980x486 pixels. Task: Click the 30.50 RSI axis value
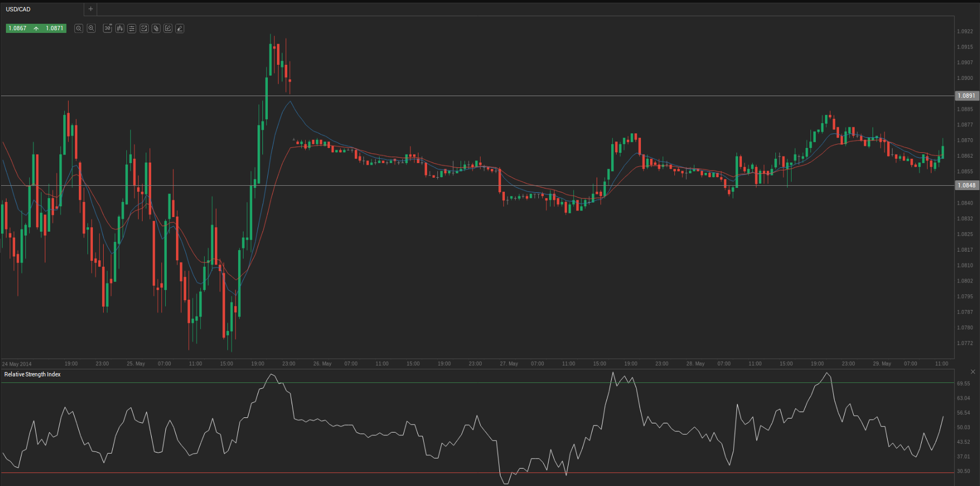[x=963, y=471]
